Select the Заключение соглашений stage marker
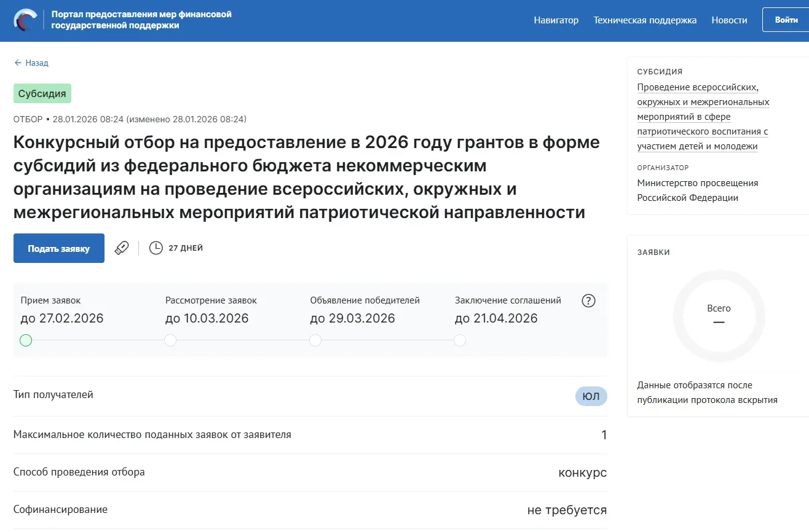The height and width of the screenshot is (532, 809). coord(460,340)
